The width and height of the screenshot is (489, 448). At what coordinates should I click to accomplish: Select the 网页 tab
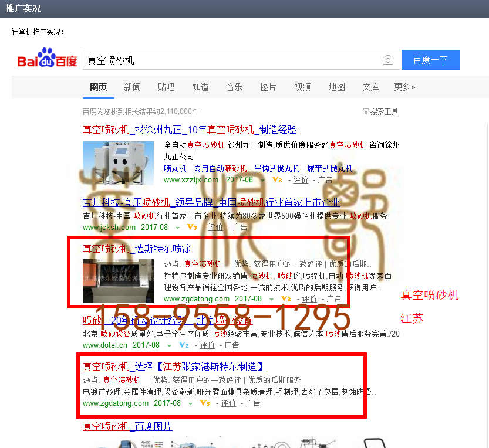click(x=98, y=87)
